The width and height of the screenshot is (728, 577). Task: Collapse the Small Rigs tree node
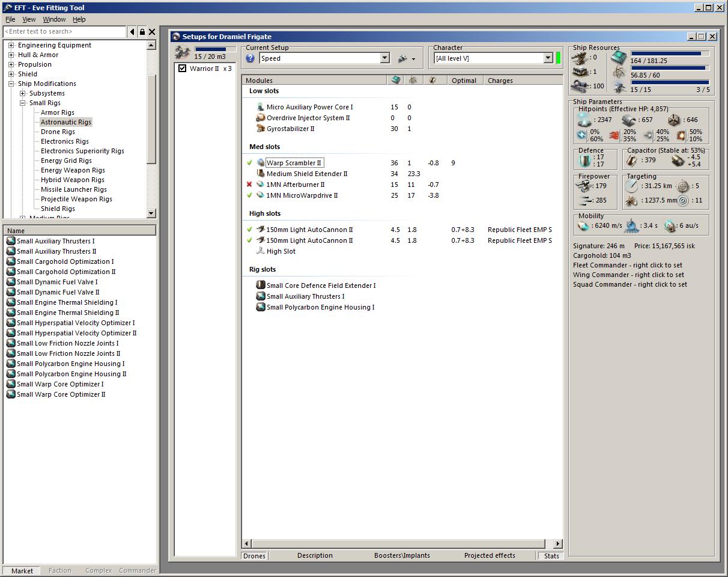tap(22, 103)
